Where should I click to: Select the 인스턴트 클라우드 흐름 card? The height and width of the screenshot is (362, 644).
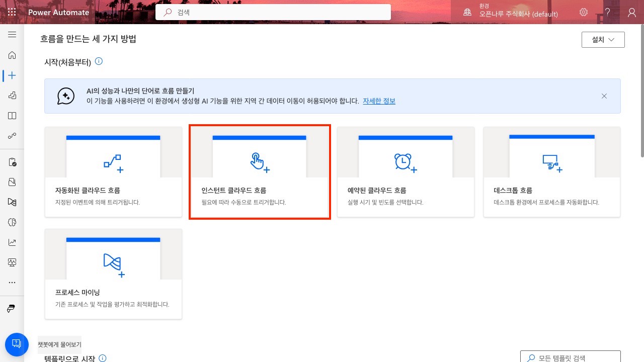(x=260, y=172)
